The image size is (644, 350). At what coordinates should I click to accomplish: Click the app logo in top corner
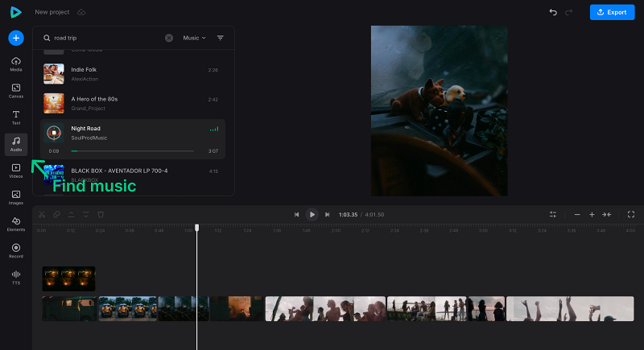[x=15, y=12]
